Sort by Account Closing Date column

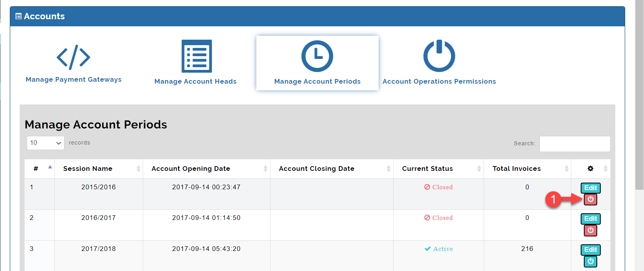coord(332,168)
